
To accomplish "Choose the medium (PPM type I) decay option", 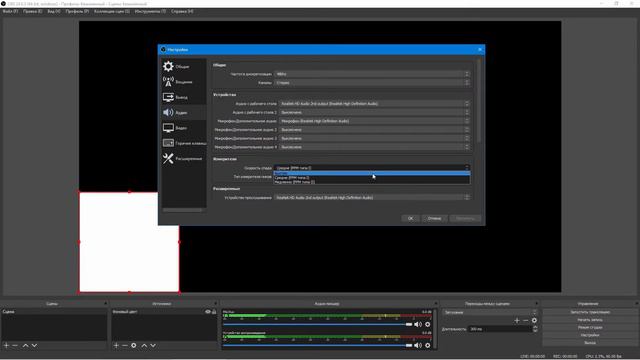I will point(372,178).
